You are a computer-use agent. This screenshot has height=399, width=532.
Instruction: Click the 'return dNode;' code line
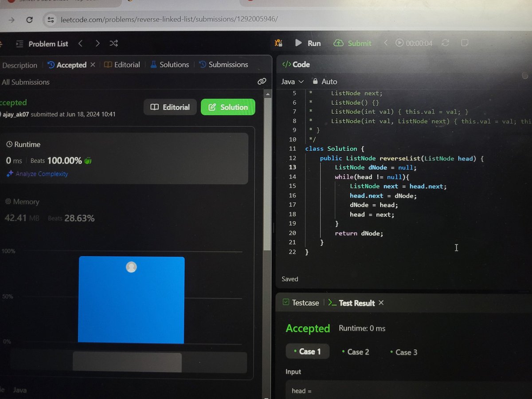[x=359, y=233]
